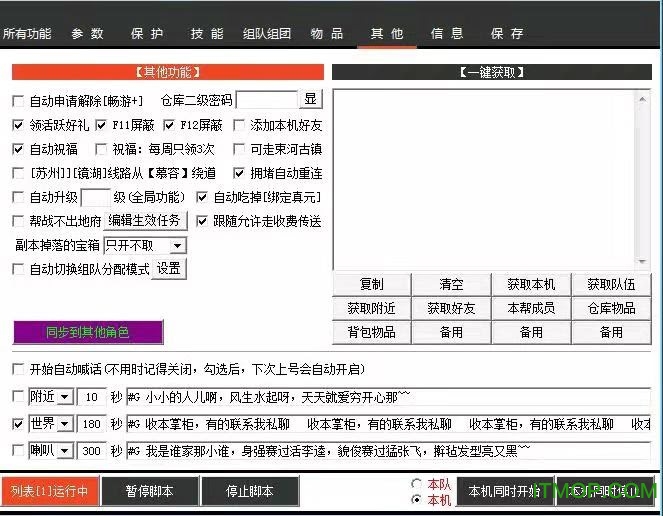663x516 pixels.
Task: Click 本帮成员 button
Action: (531, 308)
